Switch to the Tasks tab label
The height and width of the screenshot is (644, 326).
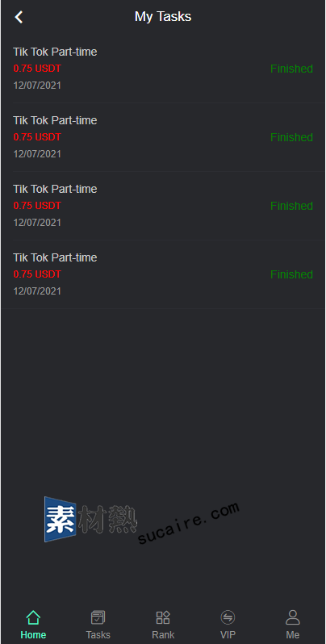(x=98, y=634)
